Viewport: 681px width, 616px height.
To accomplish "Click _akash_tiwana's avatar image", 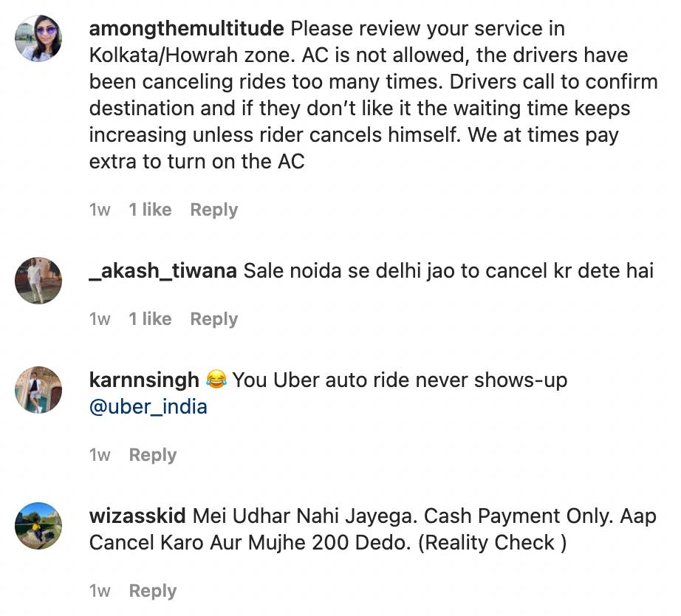I will pos(38,281).
